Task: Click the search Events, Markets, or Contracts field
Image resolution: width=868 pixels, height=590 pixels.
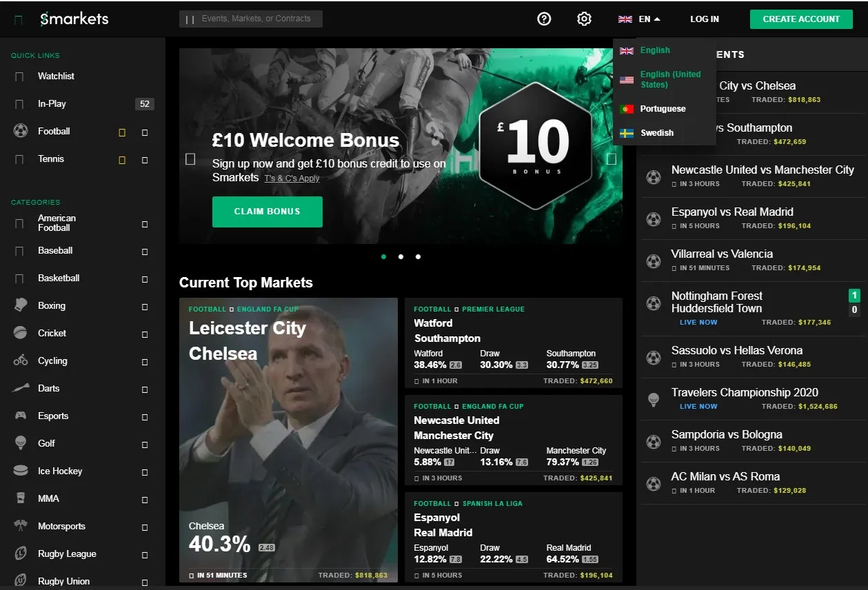Action: (x=251, y=19)
